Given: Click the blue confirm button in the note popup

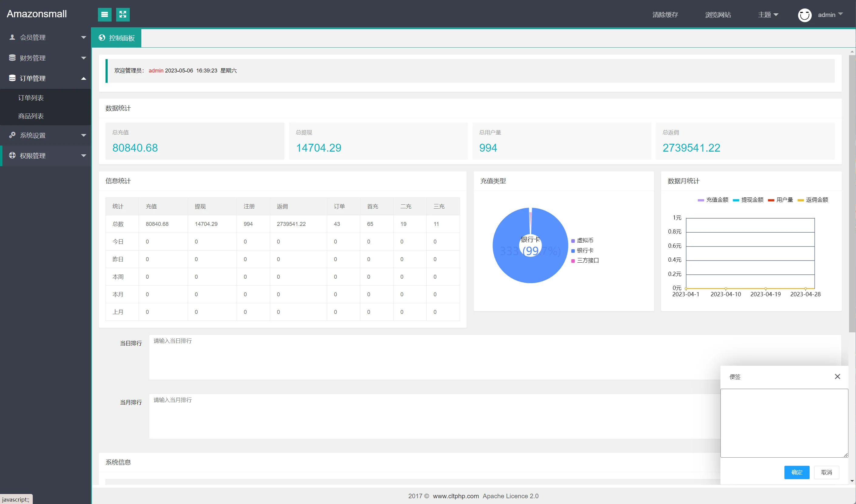Looking at the screenshot, I should (797, 472).
